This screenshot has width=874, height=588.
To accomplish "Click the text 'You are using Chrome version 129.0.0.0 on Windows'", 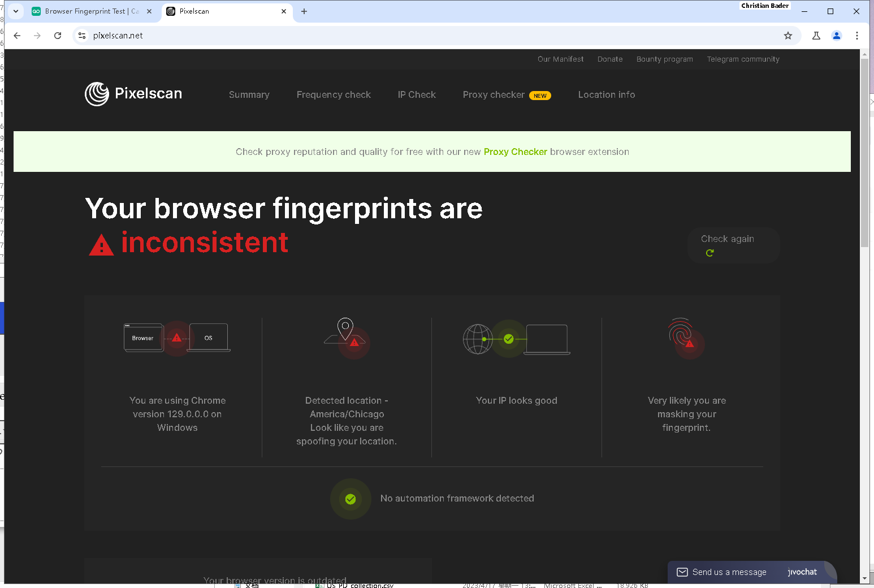I will click(x=178, y=414).
